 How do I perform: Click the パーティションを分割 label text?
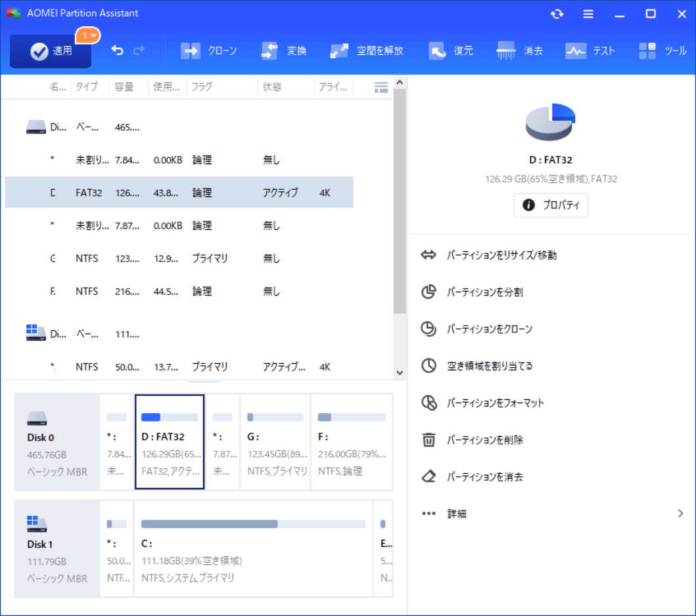click(485, 292)
